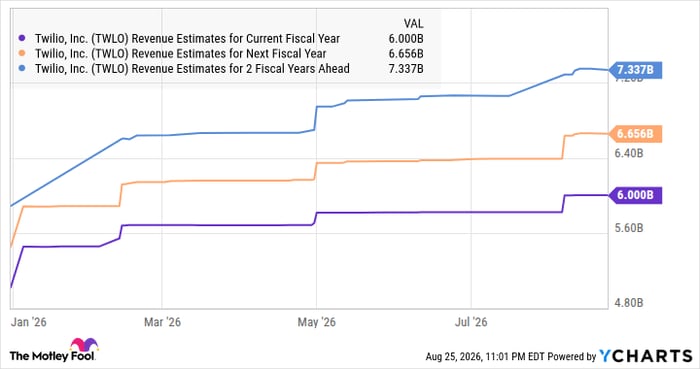The height and width of the screenshot is (369, 700).
Task: Click the 5.60B y-axis label
Action: pos(629,228)
